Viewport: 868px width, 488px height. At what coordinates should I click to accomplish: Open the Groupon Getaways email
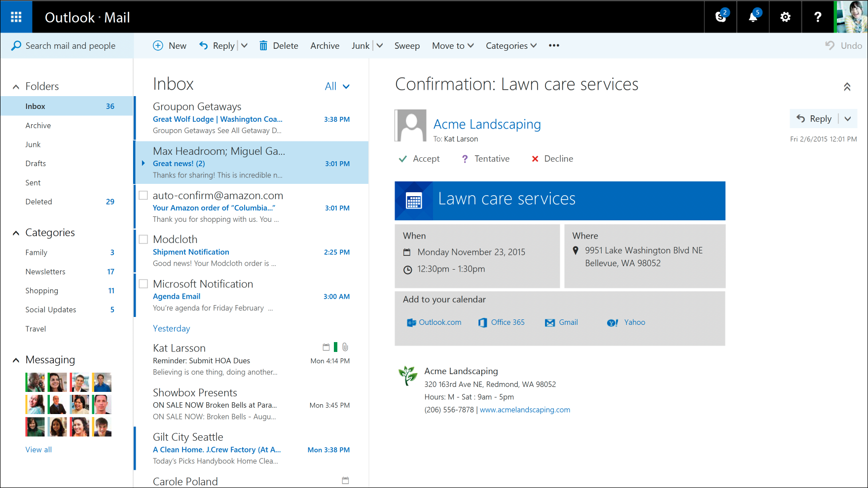point(251,118)
